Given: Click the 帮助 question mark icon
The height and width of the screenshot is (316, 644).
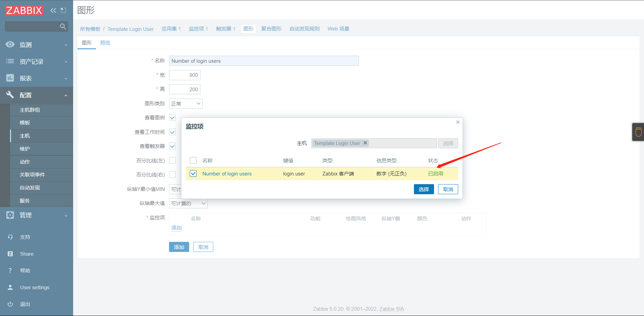Looking at the screenshot, I should (10, 270).
